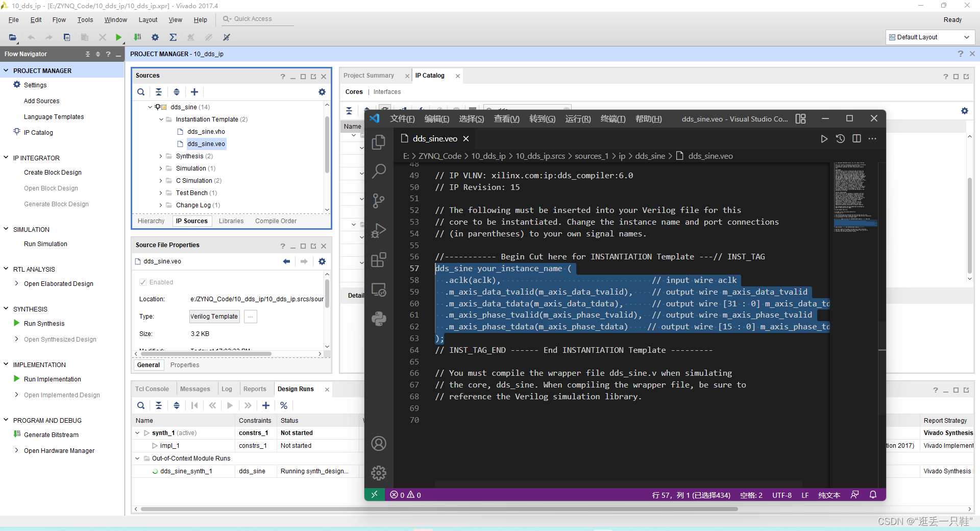This screenshot has width=980, height=531.
Task: Show percent progress icon in Design Runs
Action: [x=284, y=405]
